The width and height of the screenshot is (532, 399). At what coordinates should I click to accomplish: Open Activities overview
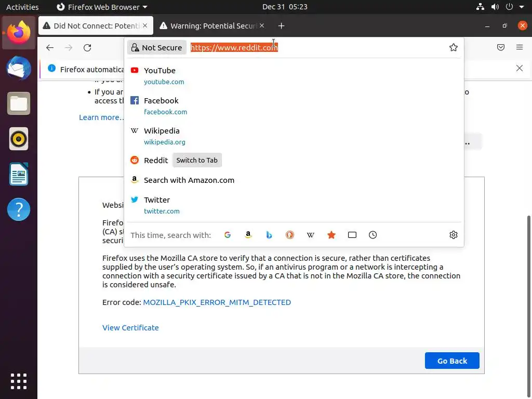point(22,7)
